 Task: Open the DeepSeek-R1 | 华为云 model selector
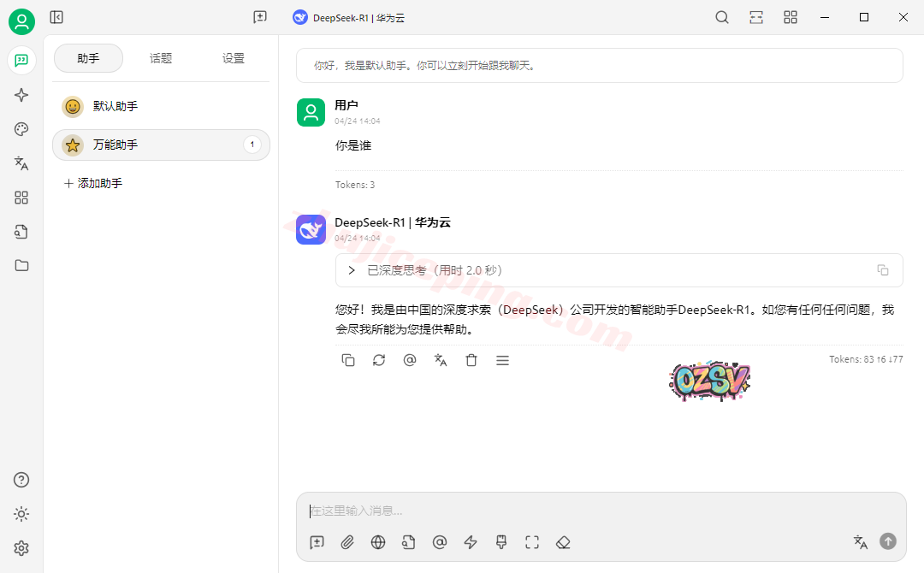[349, 17]
